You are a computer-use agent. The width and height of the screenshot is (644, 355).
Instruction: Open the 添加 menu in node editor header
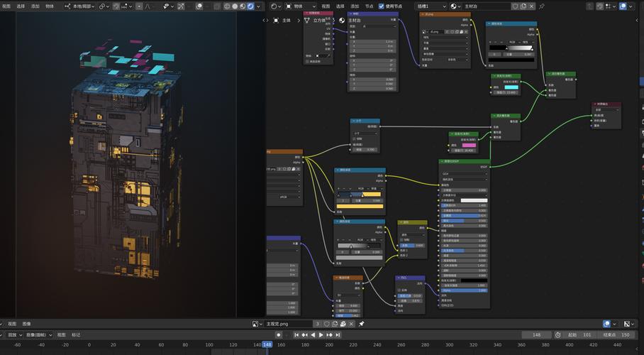(355, 6)
